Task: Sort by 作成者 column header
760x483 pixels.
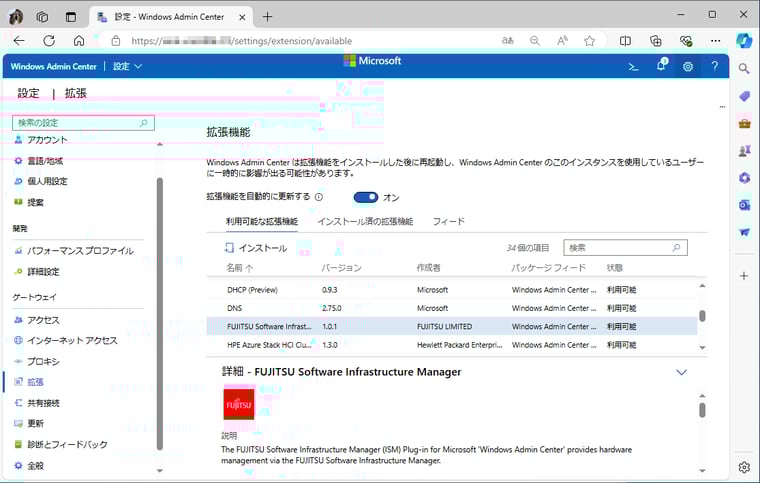Action: (428, 268)
